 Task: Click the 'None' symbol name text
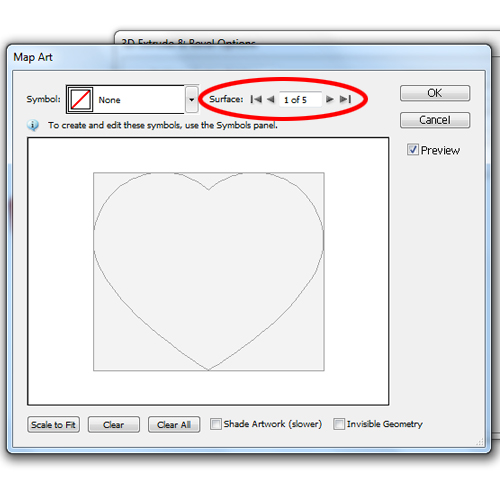[109, 100]
